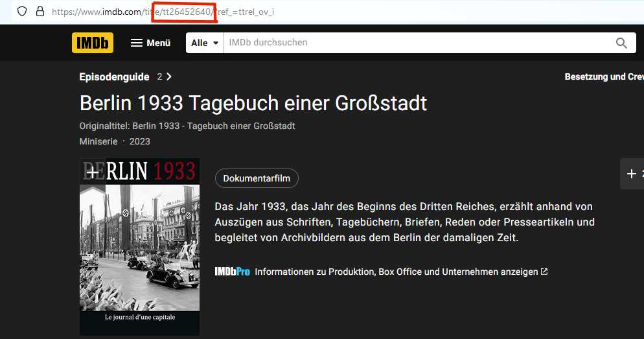The height and width of the screenshot is (339, 644).
Task: Click the plus watchlist button at right edge
Action: pos(632,174)
